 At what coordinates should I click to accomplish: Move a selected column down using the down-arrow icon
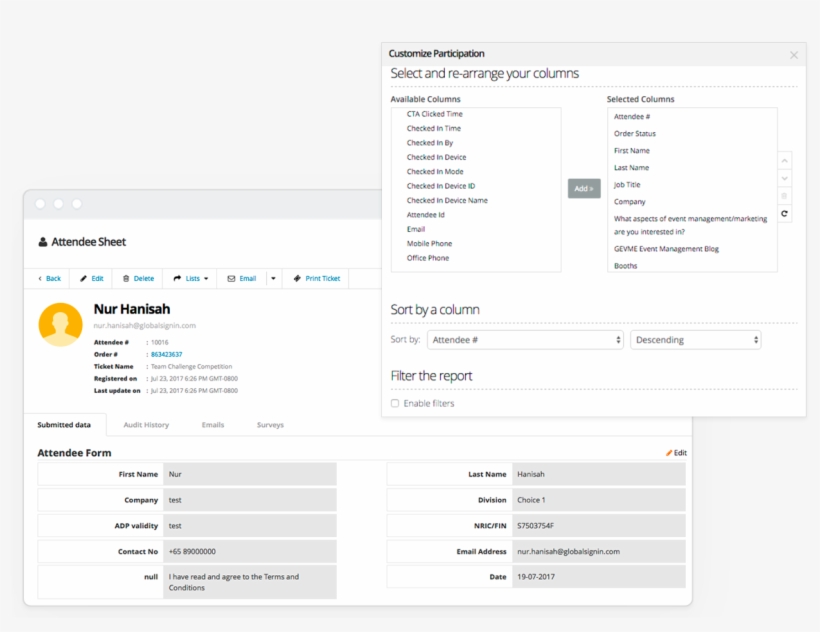pyautogui.click(x=785, y=178)
